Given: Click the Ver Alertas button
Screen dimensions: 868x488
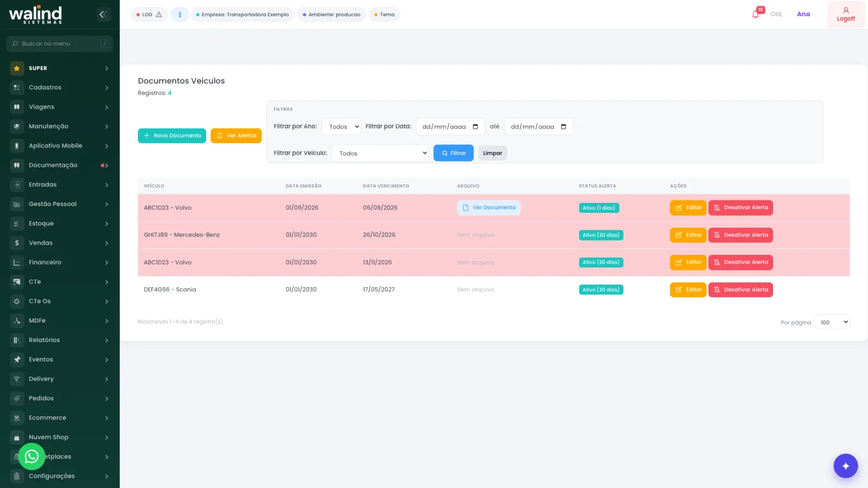Looking at the screenshot, I should (236, 136).
